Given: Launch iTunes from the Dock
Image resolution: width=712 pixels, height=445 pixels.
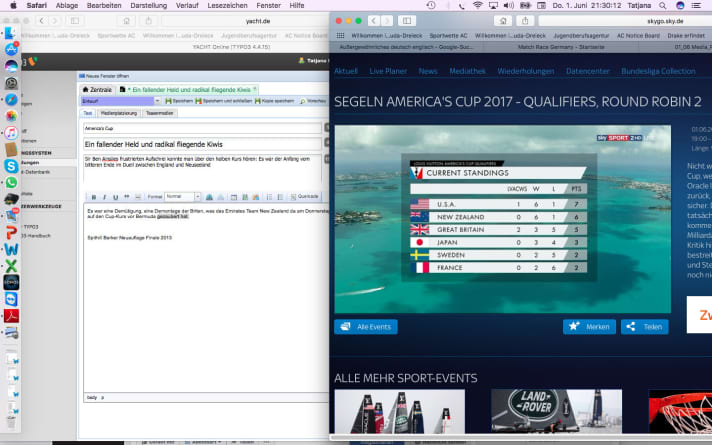Looking at the screenshot, I should (11, 133).
